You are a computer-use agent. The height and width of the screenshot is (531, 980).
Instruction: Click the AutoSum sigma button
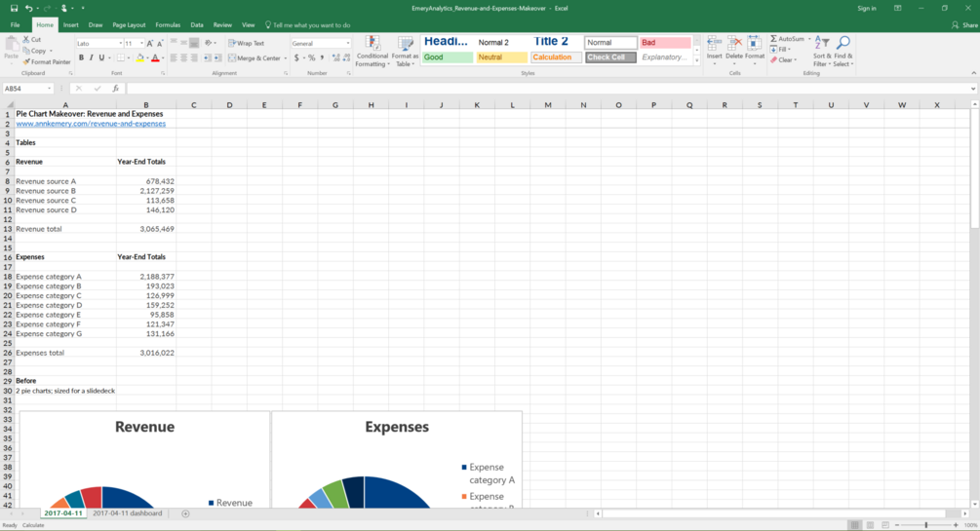(x=787, y=39)
